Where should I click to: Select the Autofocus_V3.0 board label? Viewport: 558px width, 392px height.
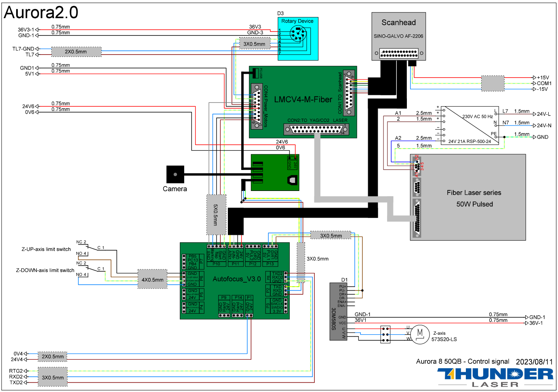237,279
